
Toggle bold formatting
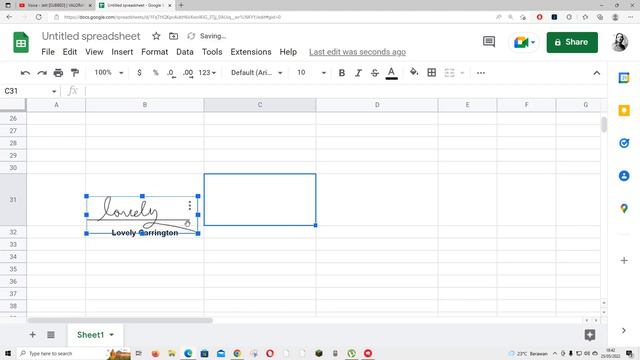point(342,73)
